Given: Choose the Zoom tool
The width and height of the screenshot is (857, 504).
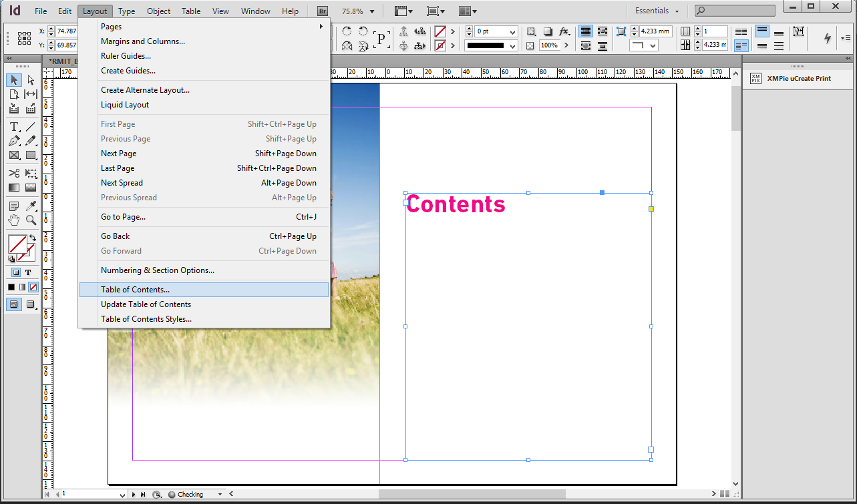Looking at the screenshot, I should (31, 220).
